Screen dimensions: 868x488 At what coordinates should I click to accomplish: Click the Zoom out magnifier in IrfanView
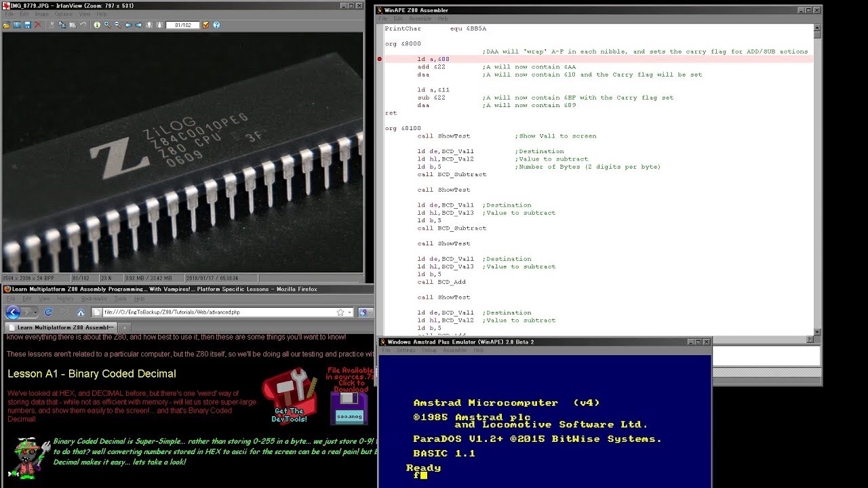pos(118,25)
